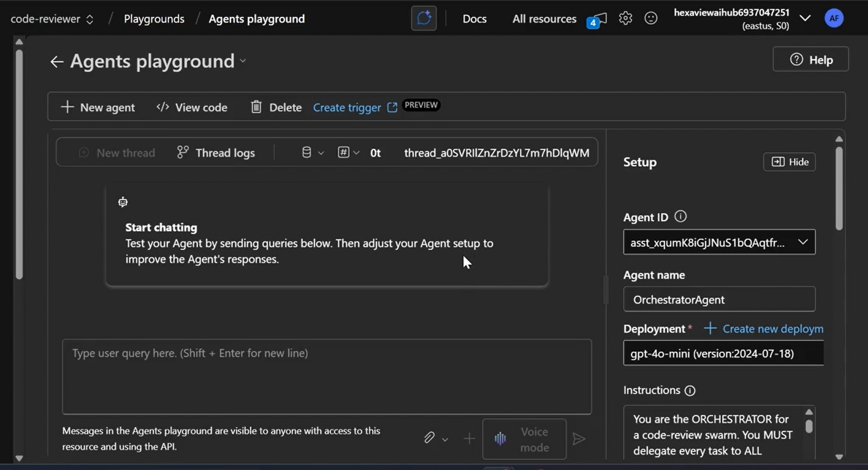Click the smiley feedback icon
This screenshot has width=868, height=470.
click(x=651, y=18)
